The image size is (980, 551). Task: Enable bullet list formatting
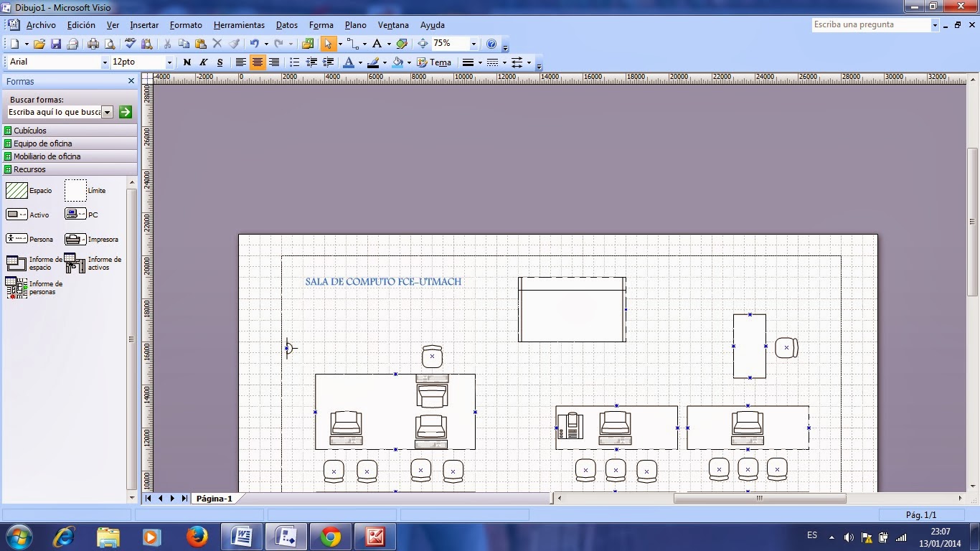pyautogui.click(x=294, y=62)
